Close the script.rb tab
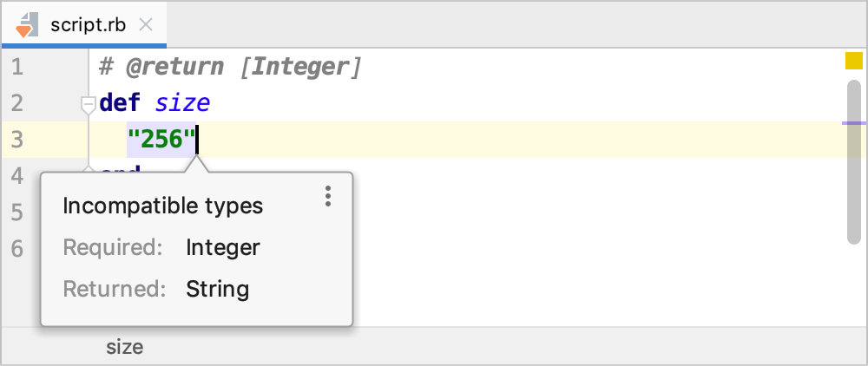Image resolution: width=868 pixels, height=366 pixels. pyautogui.click(x=146, y=24)
